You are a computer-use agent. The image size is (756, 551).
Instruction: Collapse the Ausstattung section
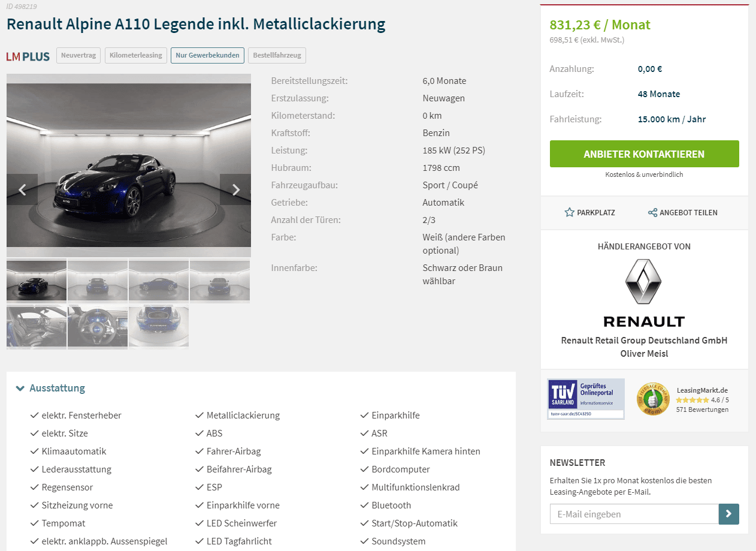(x=50, y=388)
